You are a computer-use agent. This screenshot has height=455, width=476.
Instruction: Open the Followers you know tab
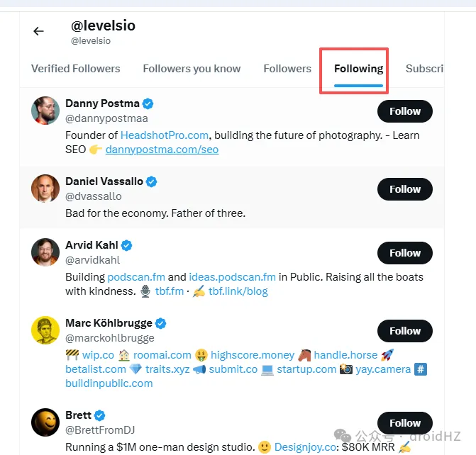point(192,69)
